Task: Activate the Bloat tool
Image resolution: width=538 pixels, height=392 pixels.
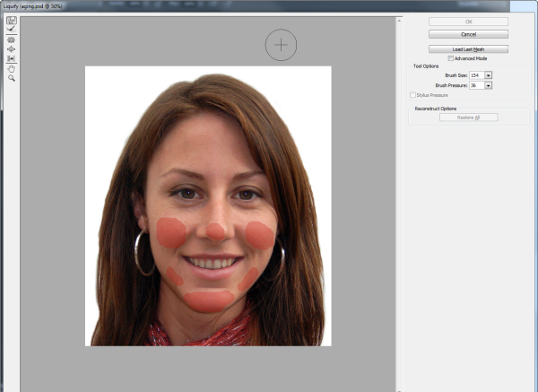Action: point(12,49)
